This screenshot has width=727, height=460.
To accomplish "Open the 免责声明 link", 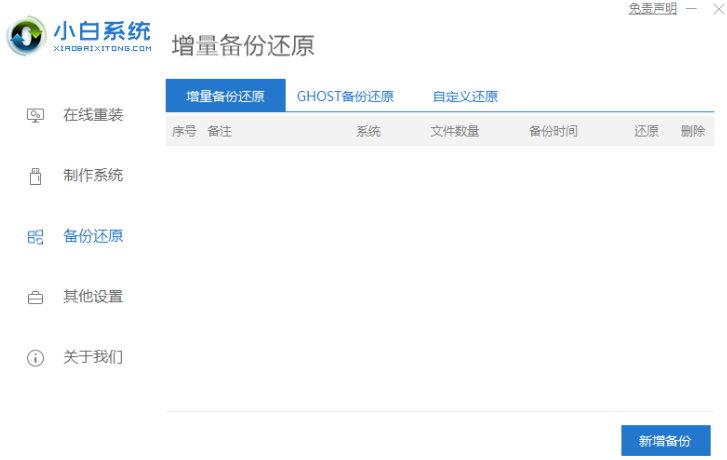I will pyautogui.click(x=652, y=8).
